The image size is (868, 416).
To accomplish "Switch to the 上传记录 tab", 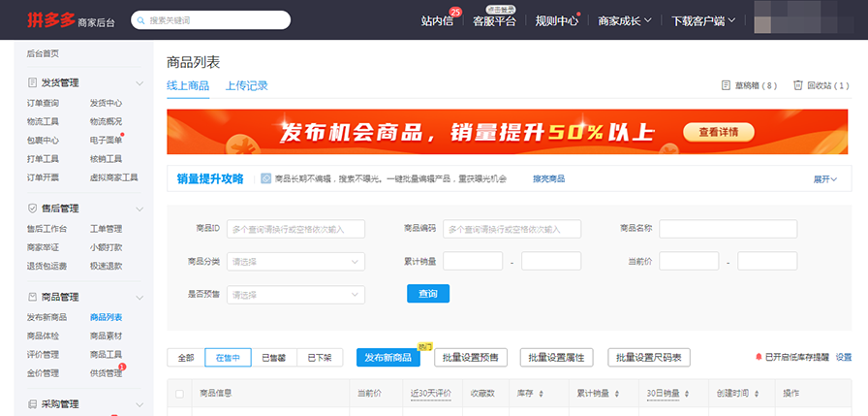I will click(246, 86).
